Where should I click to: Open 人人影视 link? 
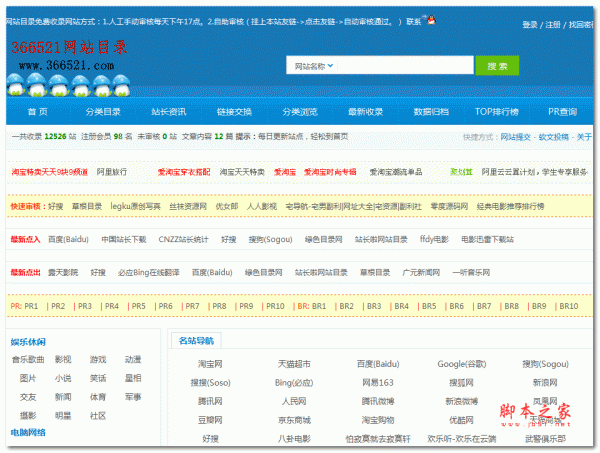[262, 206]
